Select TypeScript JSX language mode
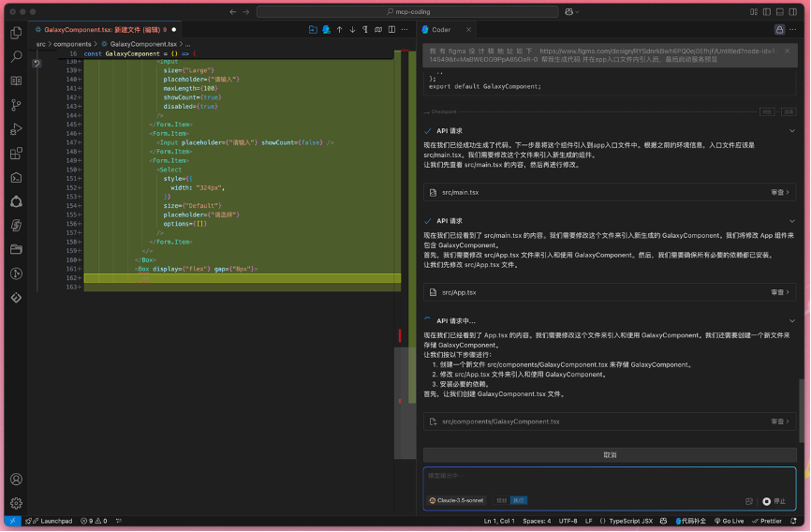This screenshot has width=811, height=532. point(630,521)
